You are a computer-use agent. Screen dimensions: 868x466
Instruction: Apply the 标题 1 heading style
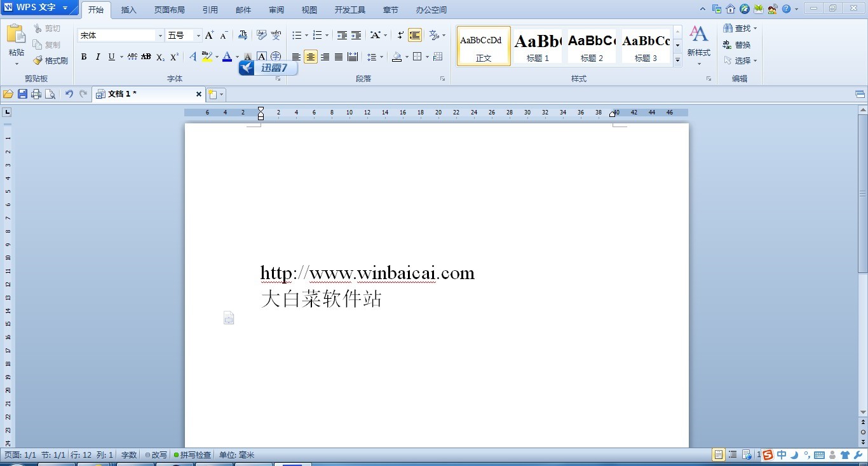[x=538, y=46]
